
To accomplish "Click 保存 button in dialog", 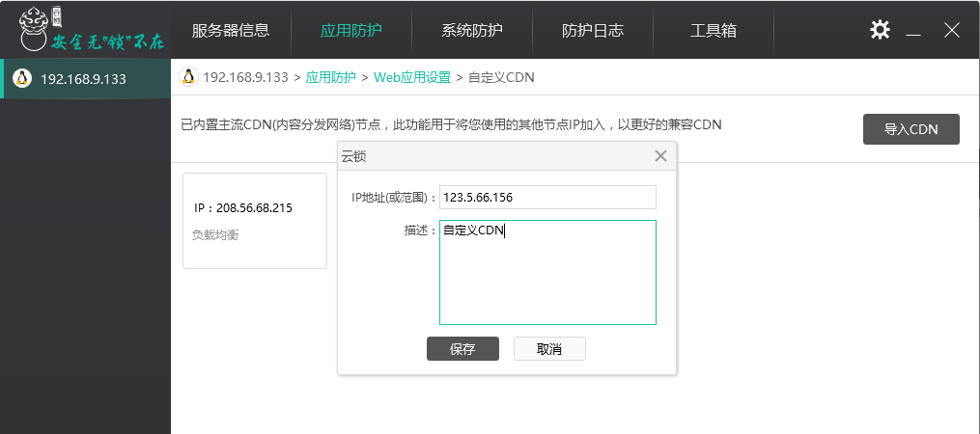I will (x=462, y=349).
